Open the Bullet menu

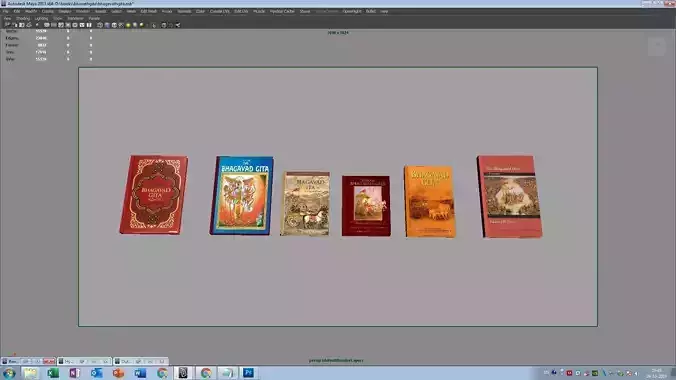(371, 12)
